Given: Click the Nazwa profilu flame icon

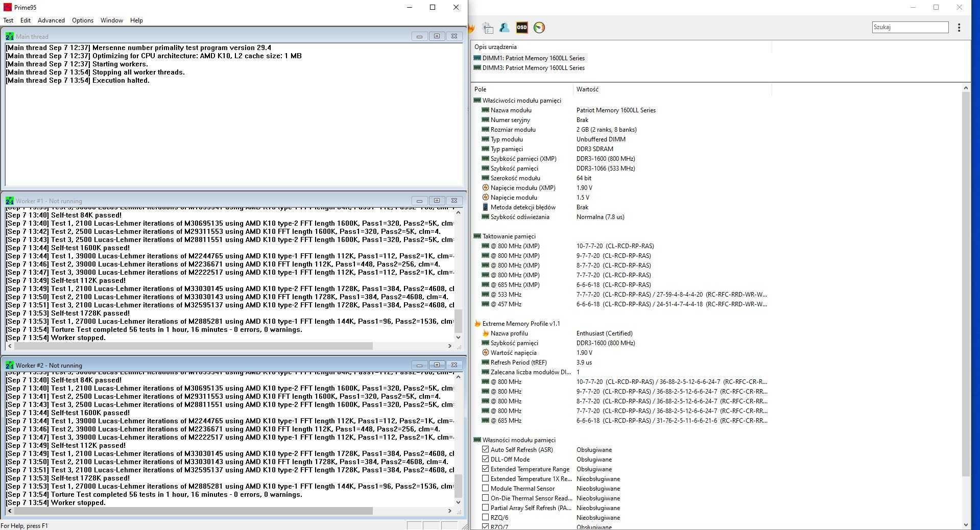Looking at the screenshot, I should click(x=485, y=333).
